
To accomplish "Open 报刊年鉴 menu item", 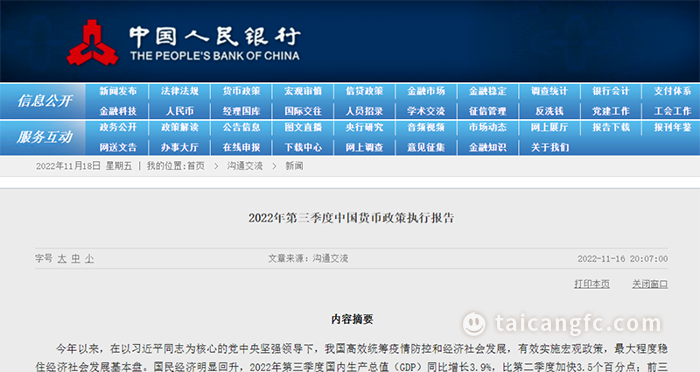I will [673, 127].
